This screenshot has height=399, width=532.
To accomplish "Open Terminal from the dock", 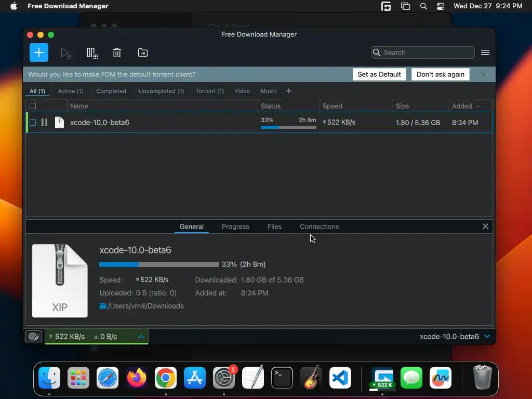I will pos(282,378).
